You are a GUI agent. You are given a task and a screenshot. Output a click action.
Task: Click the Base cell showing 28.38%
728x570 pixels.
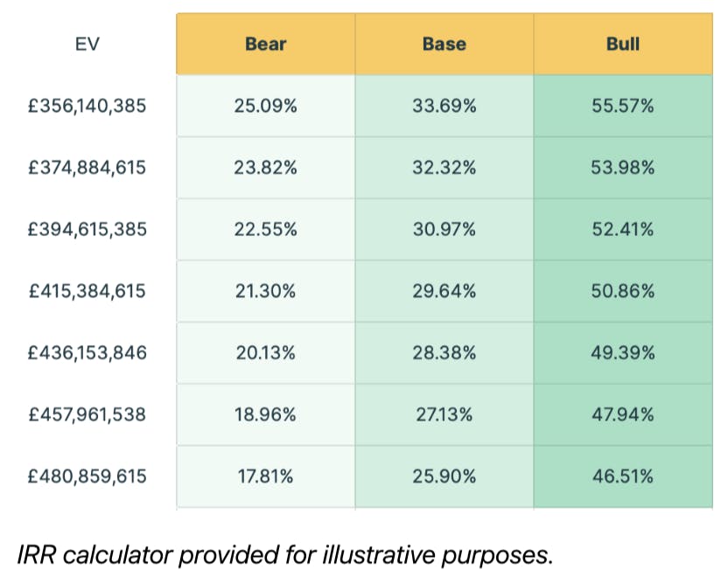pos(444,353)
